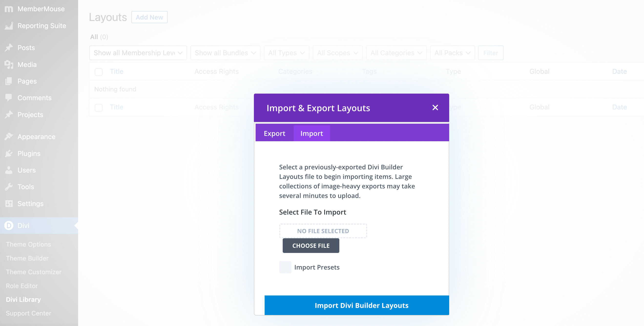The width and height of the screenshot is (644, 326).
Task: Click the Media menu icon
Action: [9, 64]
